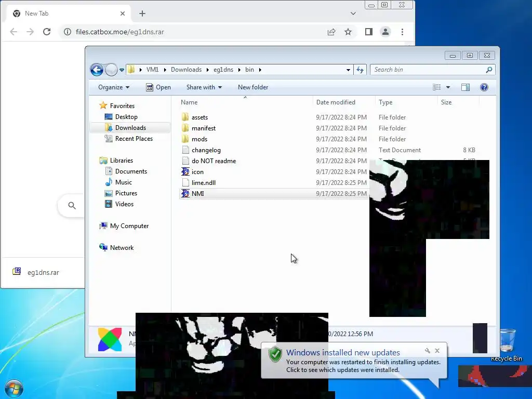Screen dimensions: 532x399
Task: Close the Windows update notification balloon
Action: tap(437, 351)
